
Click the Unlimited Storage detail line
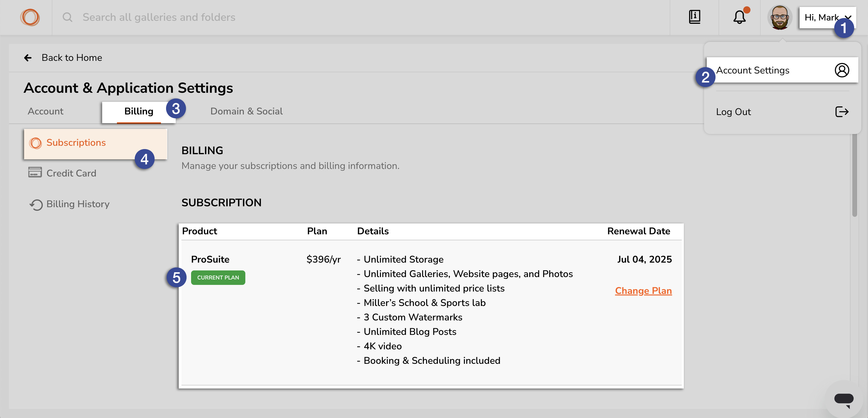point(400,259)
